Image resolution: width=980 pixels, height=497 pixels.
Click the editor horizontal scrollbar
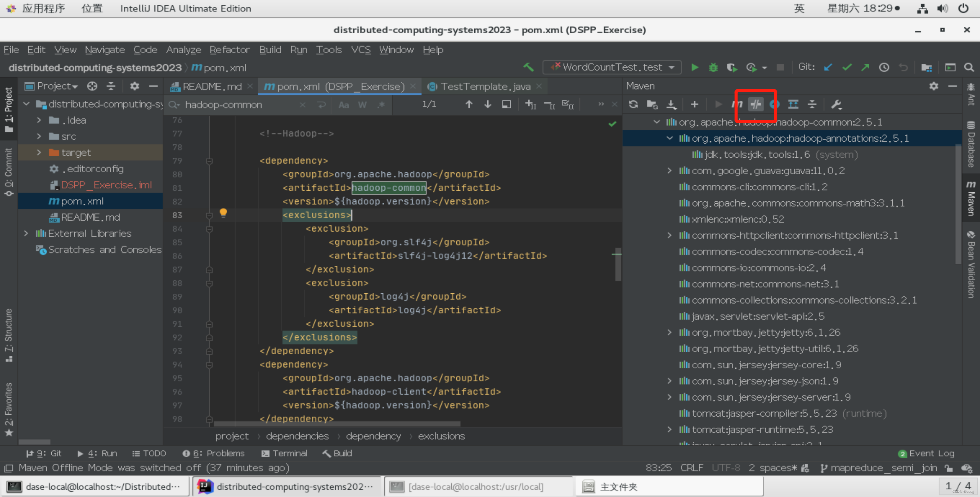[337, 424]
